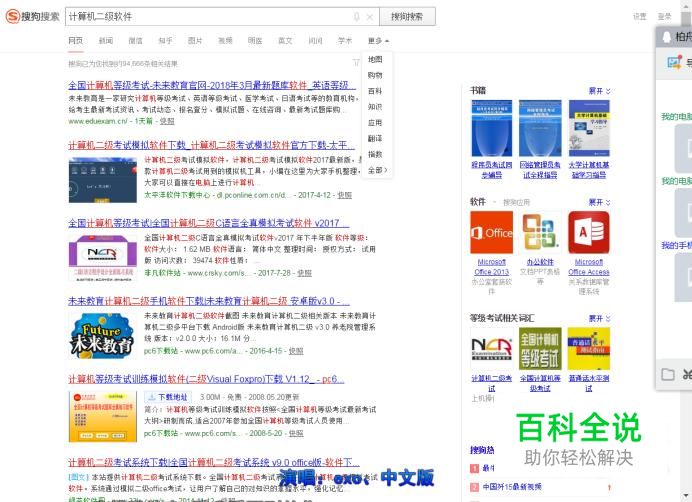Open first book cover 程序员考试同步辅导
This screenshot has width=692, height=502.
click(492, 128)
